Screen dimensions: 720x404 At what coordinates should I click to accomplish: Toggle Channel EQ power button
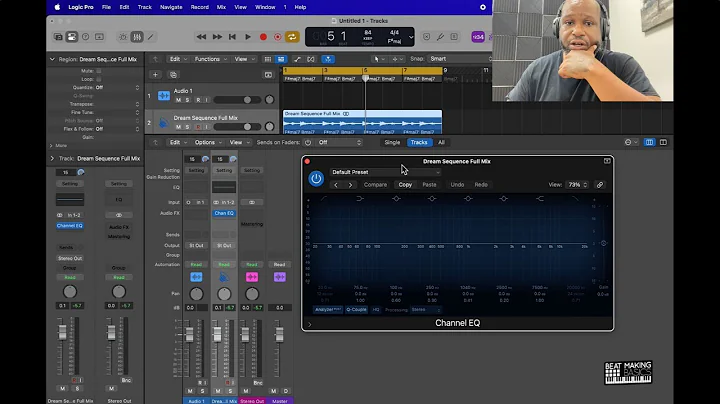(x=316, y=179)
